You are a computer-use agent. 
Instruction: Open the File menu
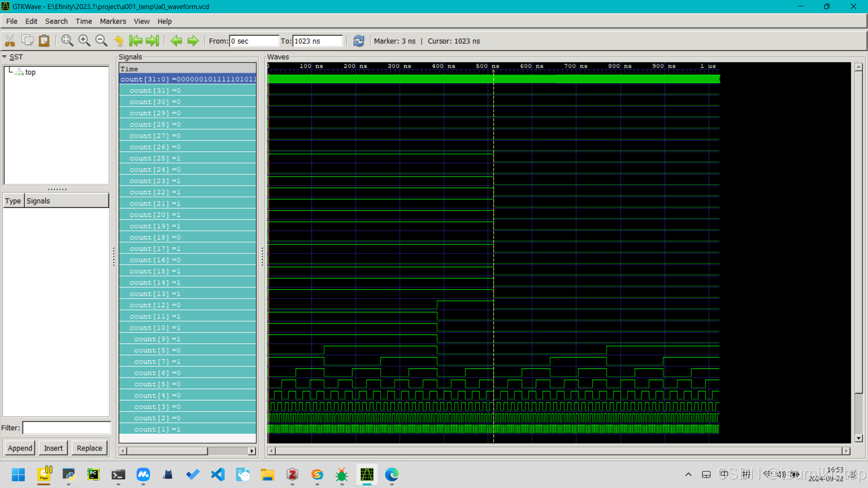12,21
